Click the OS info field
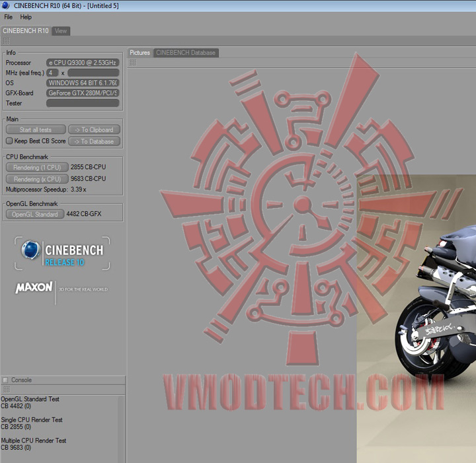The height and width of the screenshot is (463, 476). click(83, 83)
